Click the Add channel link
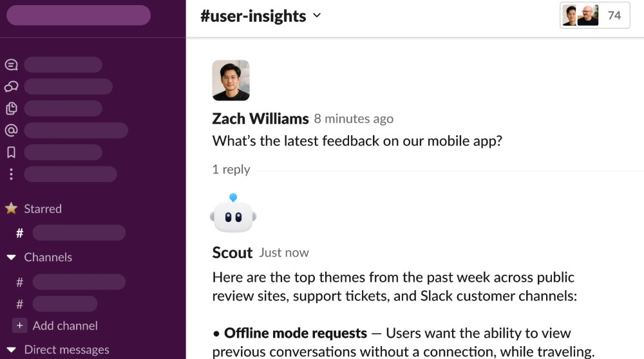Viewport: 644px width, 359px height. pos(65,326)
